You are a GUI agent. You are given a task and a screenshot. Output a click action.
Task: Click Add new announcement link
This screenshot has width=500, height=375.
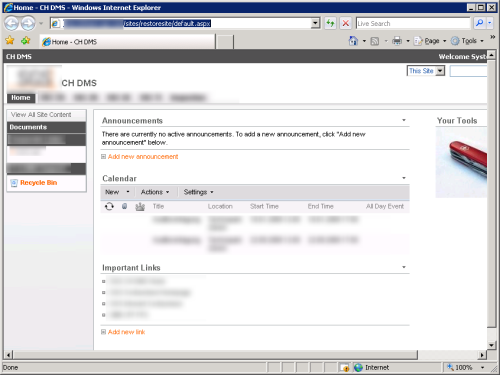pos(143,157)
